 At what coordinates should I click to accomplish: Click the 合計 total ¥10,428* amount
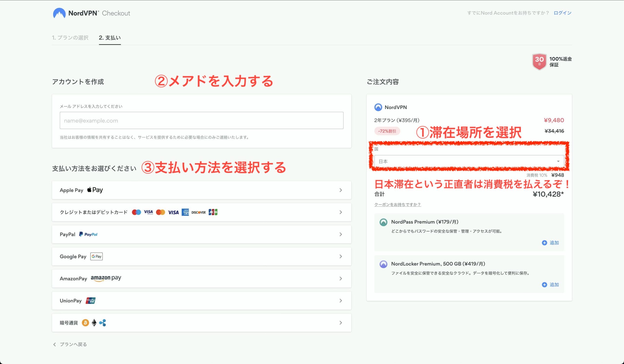tap(548, 194)
